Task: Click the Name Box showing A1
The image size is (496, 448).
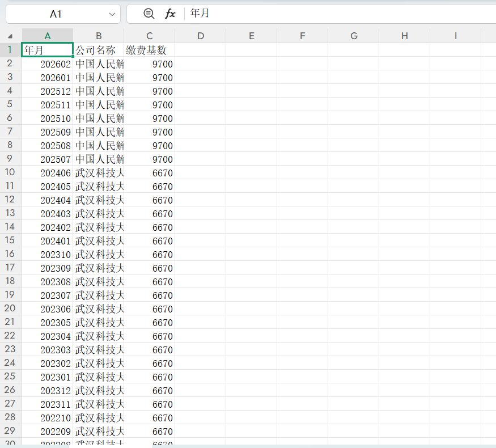Action: coord(63,14)
